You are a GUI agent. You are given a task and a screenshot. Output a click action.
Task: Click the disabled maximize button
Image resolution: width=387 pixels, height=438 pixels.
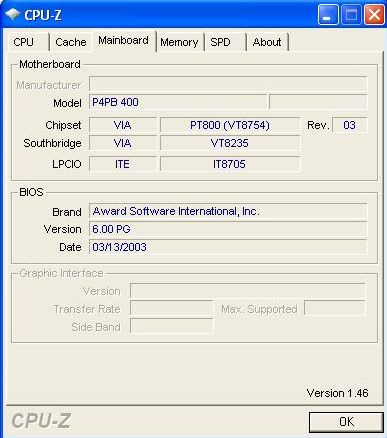351,15
